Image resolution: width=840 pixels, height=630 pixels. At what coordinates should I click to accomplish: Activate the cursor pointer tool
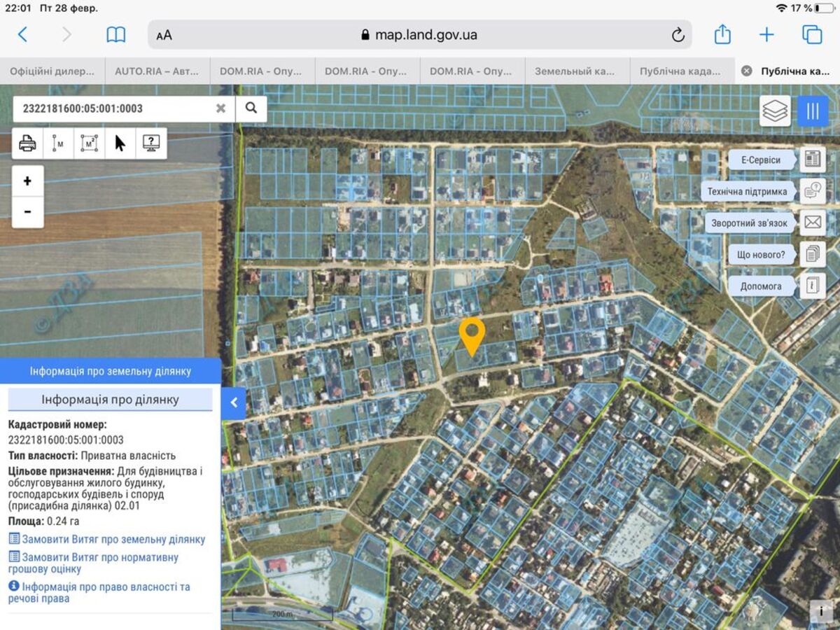120,143
